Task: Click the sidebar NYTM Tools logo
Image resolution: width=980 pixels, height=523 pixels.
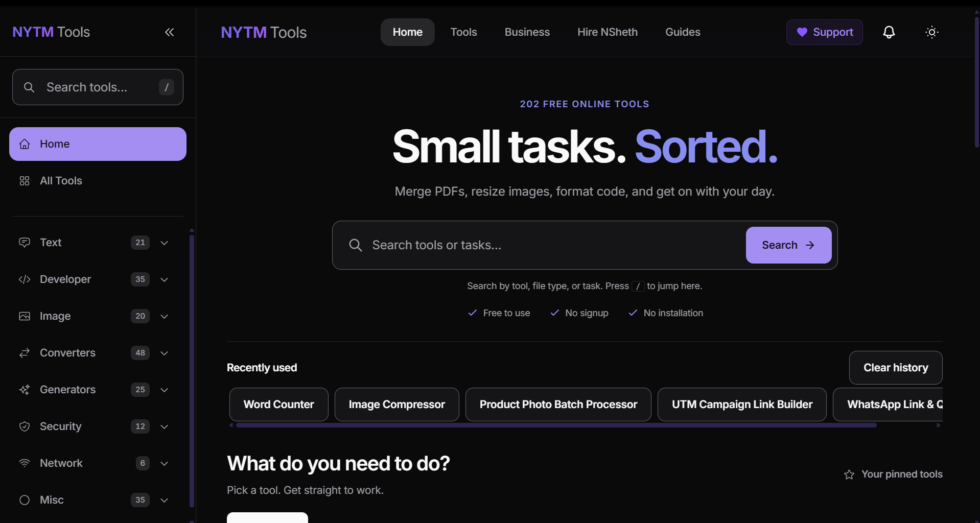Action: point(51,32)
